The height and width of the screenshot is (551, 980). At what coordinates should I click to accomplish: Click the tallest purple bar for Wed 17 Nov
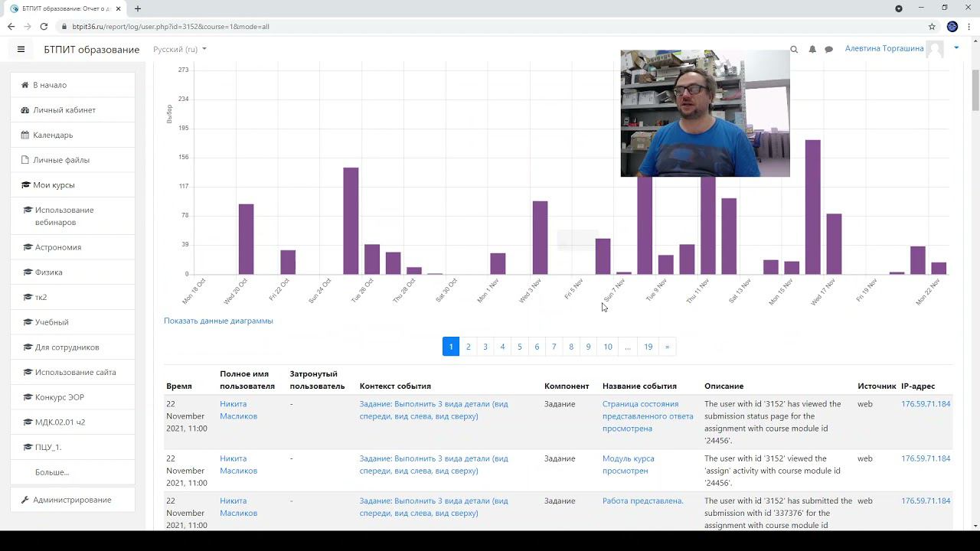tap(812, 207)
